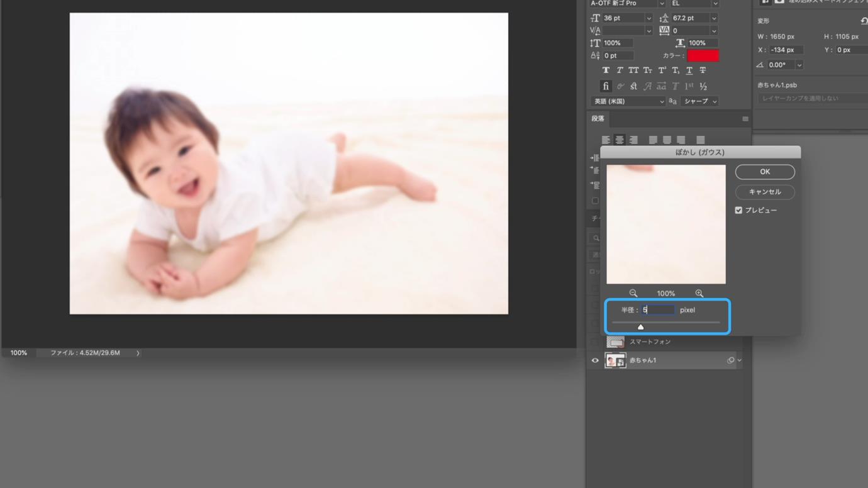
Task: Click the 赤ちゃん1.psb file name
Action: (777, 86)
